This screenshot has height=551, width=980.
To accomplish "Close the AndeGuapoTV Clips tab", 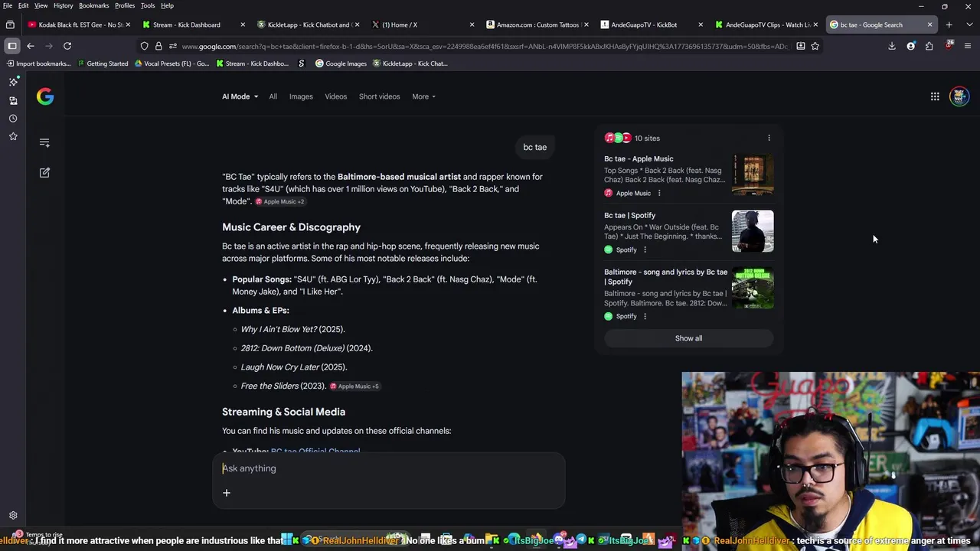I will click(815, 24).
